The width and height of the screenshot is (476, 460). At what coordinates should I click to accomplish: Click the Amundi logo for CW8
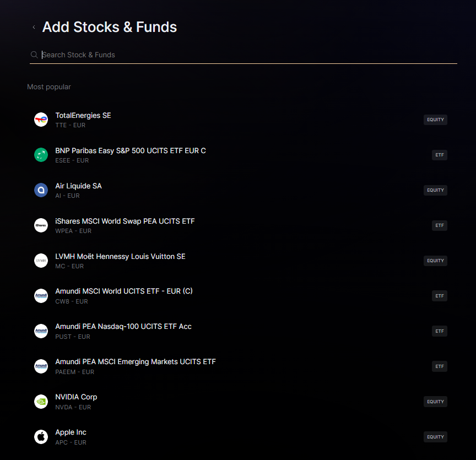[x=41, y=296]
